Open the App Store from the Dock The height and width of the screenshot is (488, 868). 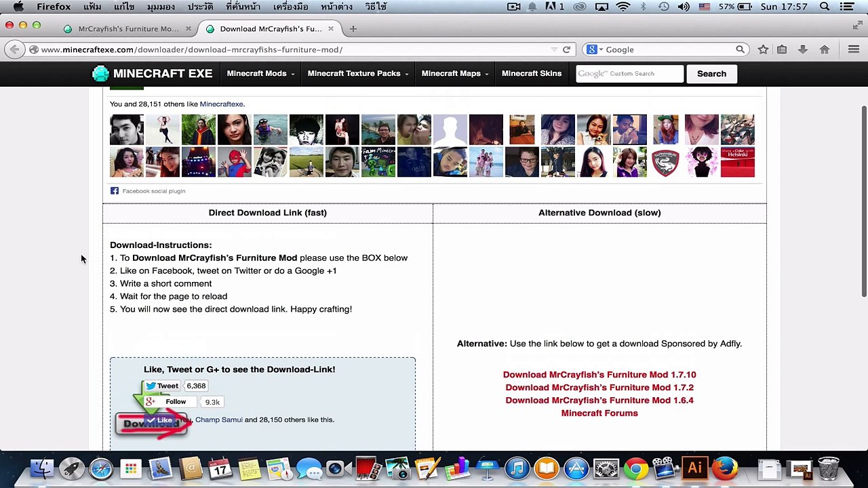(576, 468)
